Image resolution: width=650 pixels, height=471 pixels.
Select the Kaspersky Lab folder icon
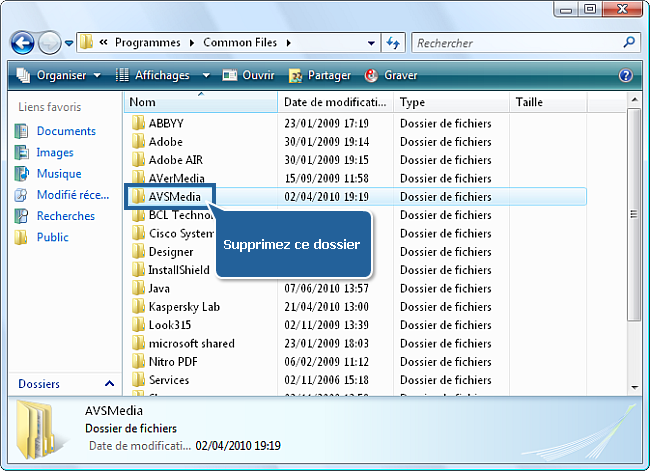(x=139, y=307)
